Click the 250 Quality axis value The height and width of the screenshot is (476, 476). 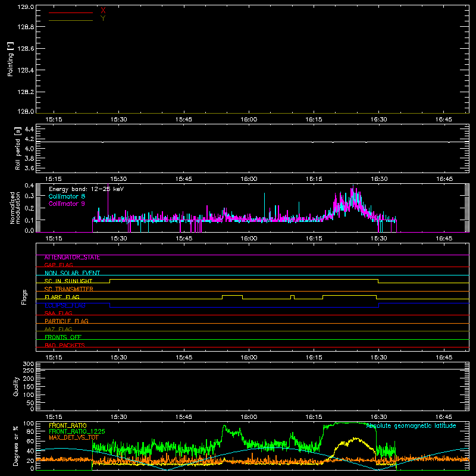[x=28, y=370]
